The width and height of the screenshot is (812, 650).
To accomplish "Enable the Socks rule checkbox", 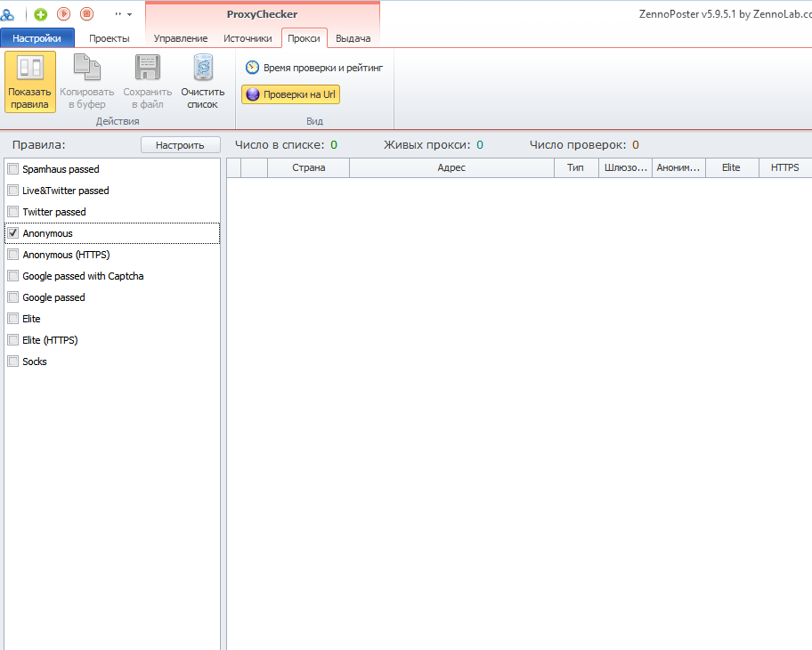I will tap(13, 362).
